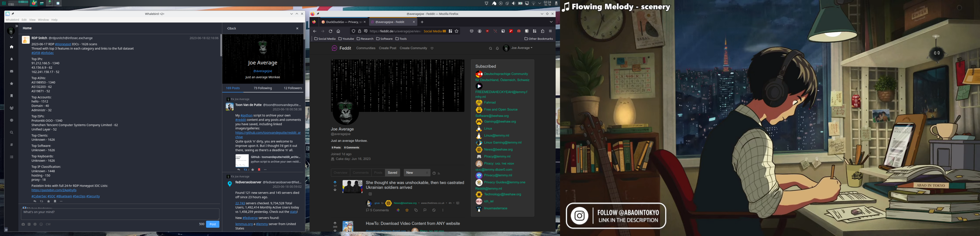Viewport: 980px width, 236px height.
Task: Open the Home timeline icon in Whalebird sidebar
Action: (x=11, y=47)
